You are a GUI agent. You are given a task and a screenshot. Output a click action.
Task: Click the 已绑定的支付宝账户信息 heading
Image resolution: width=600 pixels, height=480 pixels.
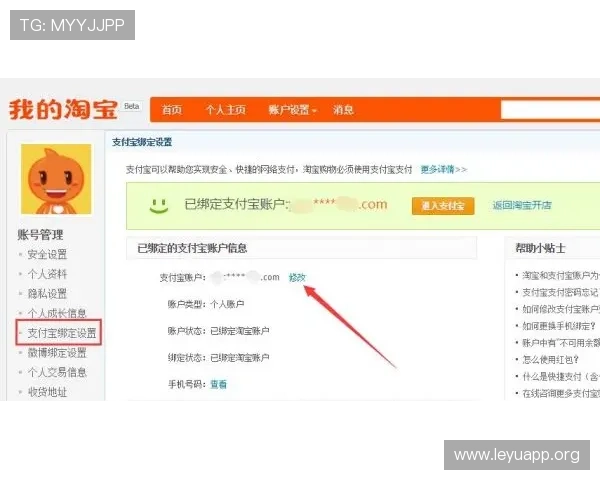pyautogui.click(x=192, y=248)
